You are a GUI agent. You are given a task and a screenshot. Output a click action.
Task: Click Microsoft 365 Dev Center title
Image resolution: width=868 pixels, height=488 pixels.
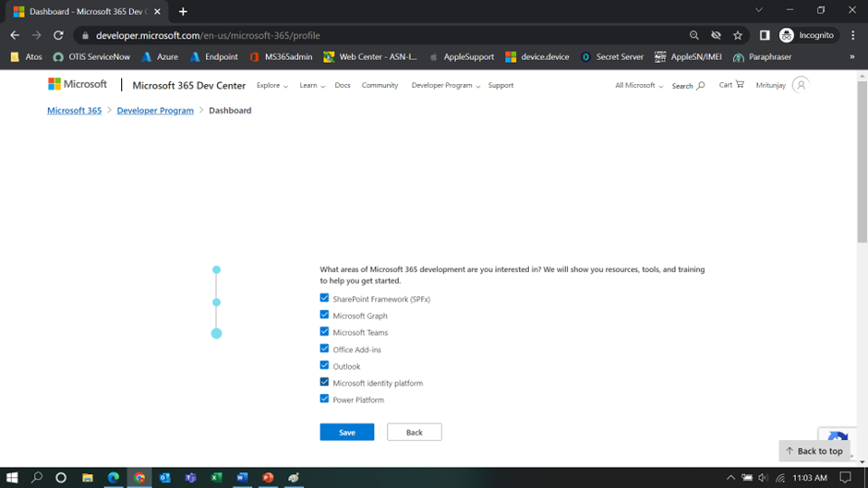188,86
